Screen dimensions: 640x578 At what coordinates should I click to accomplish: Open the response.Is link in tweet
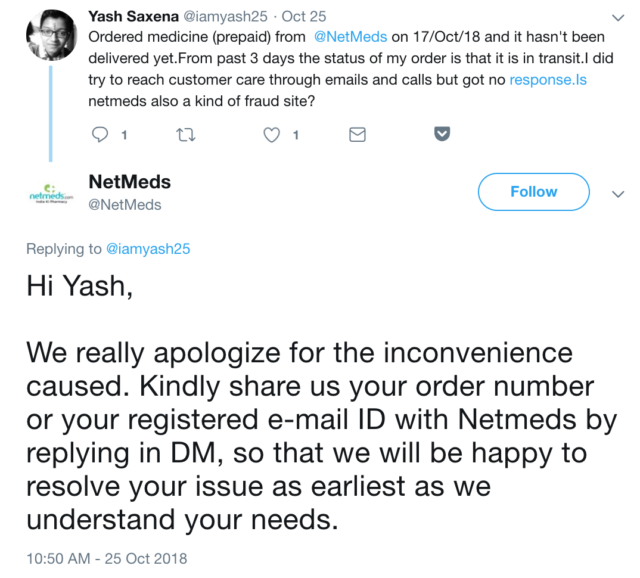click(x=550, y=79)
